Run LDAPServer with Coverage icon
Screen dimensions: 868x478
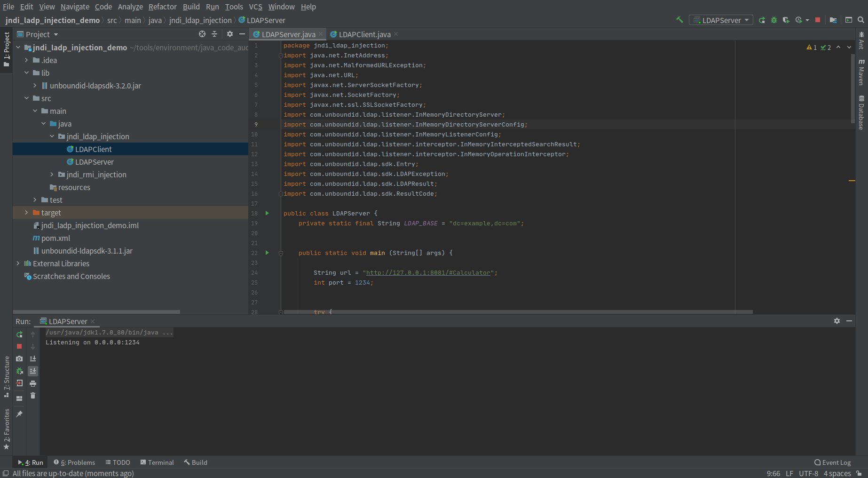[x=786, y=20]
